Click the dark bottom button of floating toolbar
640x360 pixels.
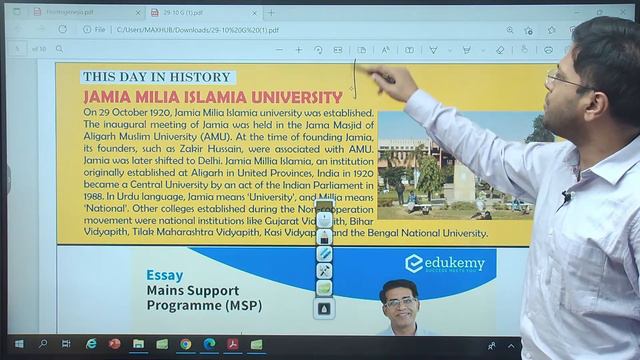(324, 309)
